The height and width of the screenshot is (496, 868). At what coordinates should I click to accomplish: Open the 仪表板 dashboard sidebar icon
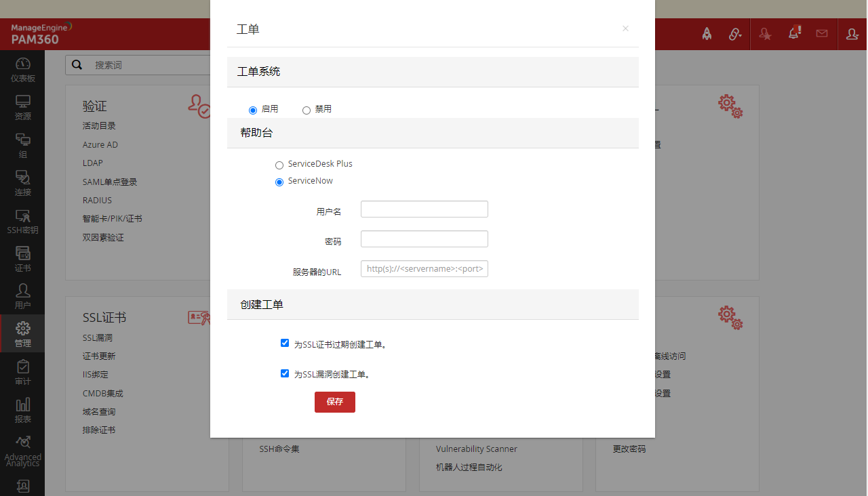22,70
